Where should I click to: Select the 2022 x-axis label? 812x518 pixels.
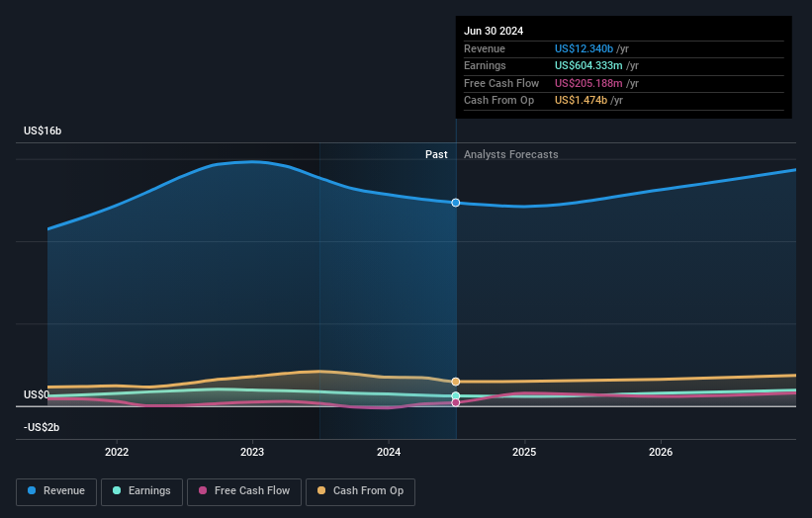tap(117, 452)
